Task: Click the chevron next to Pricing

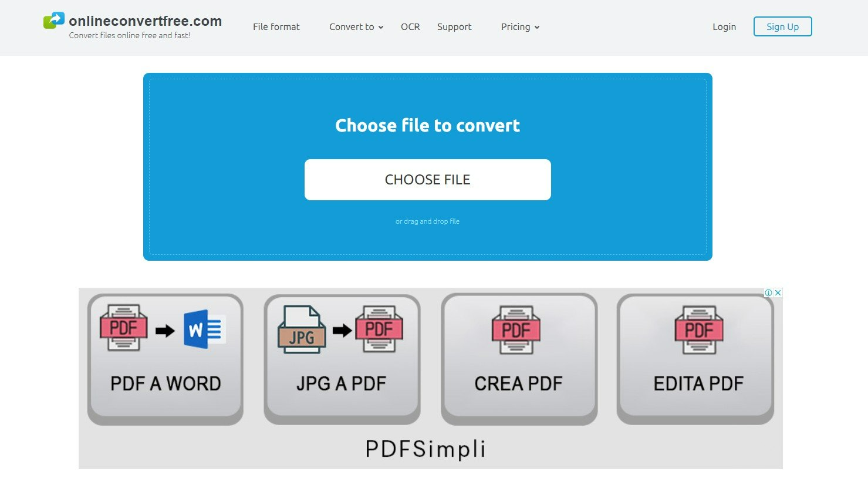Action: pos(537,28)
